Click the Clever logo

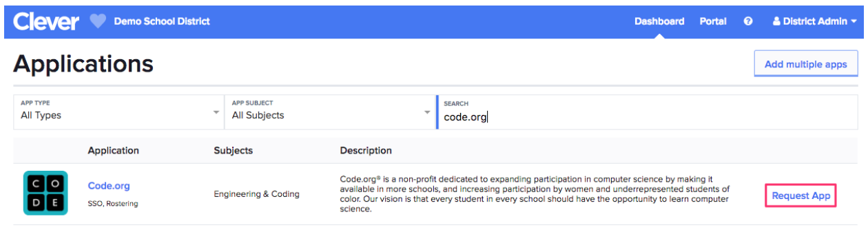point(46,21)
